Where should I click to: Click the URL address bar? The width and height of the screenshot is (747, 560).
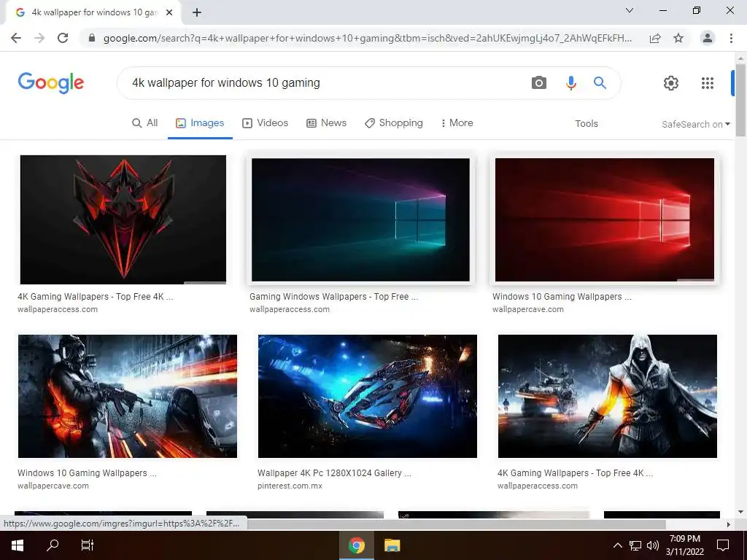(368, 38)
